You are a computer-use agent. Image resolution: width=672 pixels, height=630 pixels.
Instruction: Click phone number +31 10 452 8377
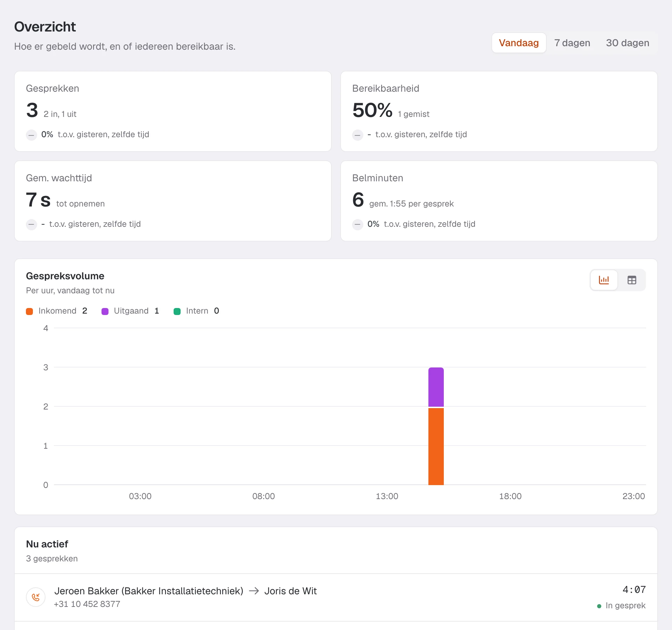pyautogui.click(x=87, y=604)
